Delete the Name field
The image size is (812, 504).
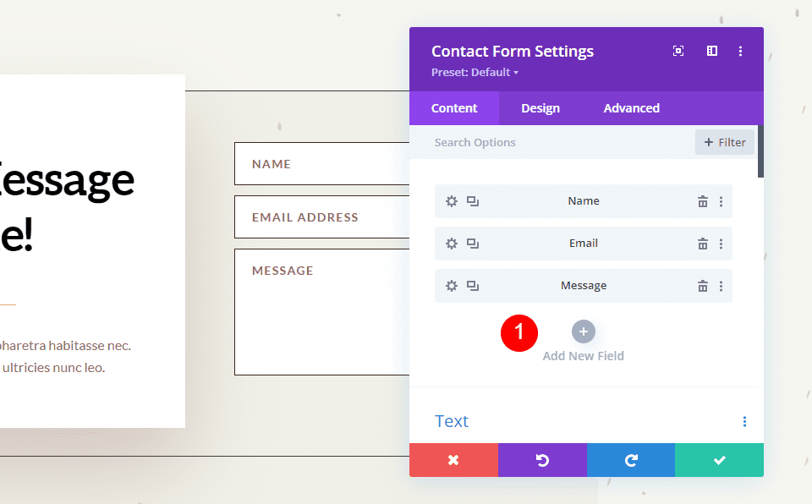[702, 201]
